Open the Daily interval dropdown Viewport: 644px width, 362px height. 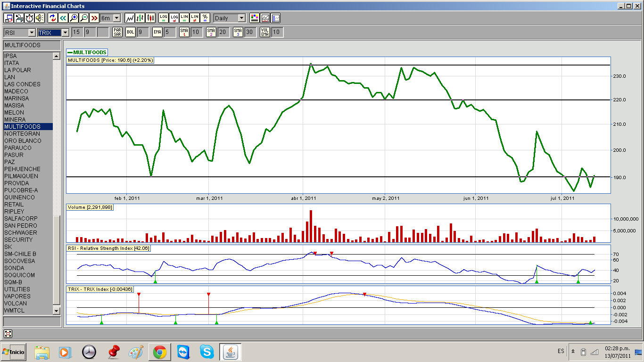pyautogui.click(x=241, y=18)
